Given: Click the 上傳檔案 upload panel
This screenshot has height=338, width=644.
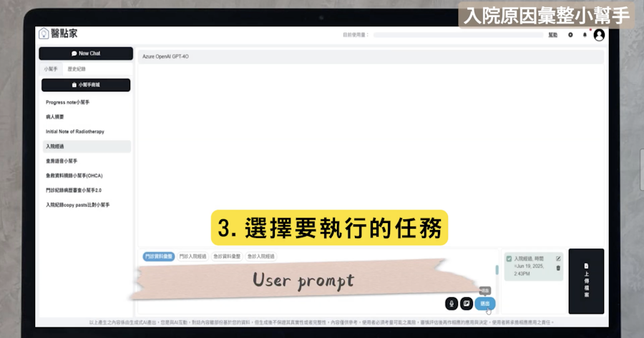Looking at the screenshot, I should [586, 281].
